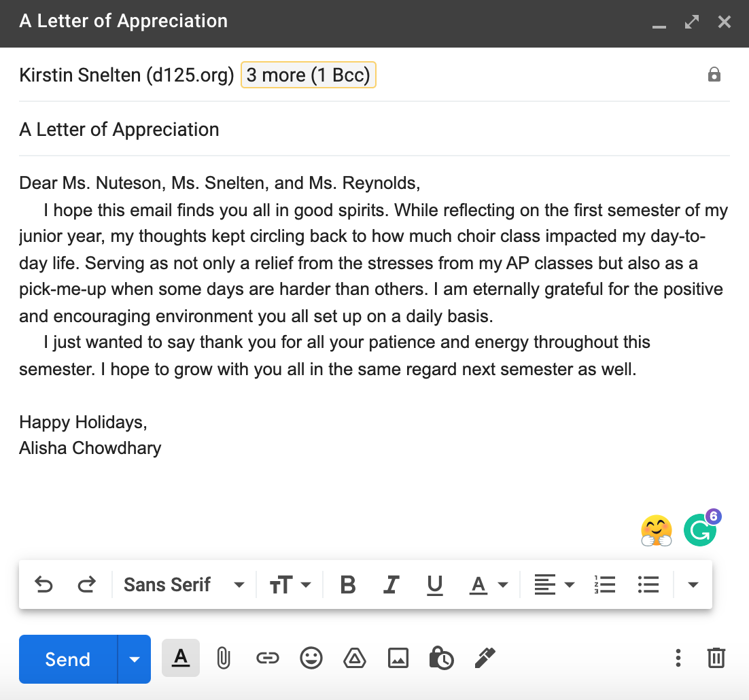Screen dimensions: 749x700
Task: Click the lock encryption icon
Action: (714, 75)
